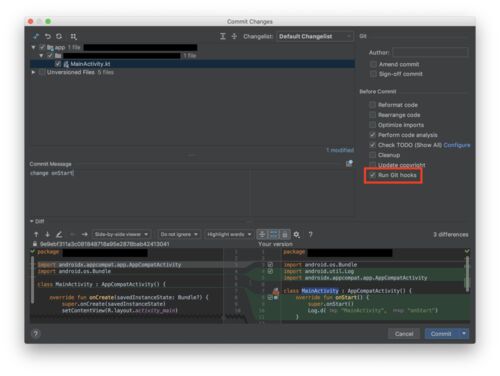Click the Jump to Source pencil icon
The height and width of the screenshot is (376, 500).
59,234
